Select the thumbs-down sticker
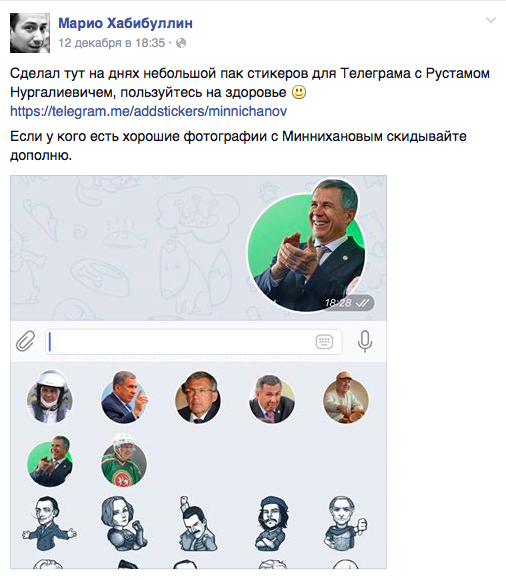506x580 pixels. [345, 523]
